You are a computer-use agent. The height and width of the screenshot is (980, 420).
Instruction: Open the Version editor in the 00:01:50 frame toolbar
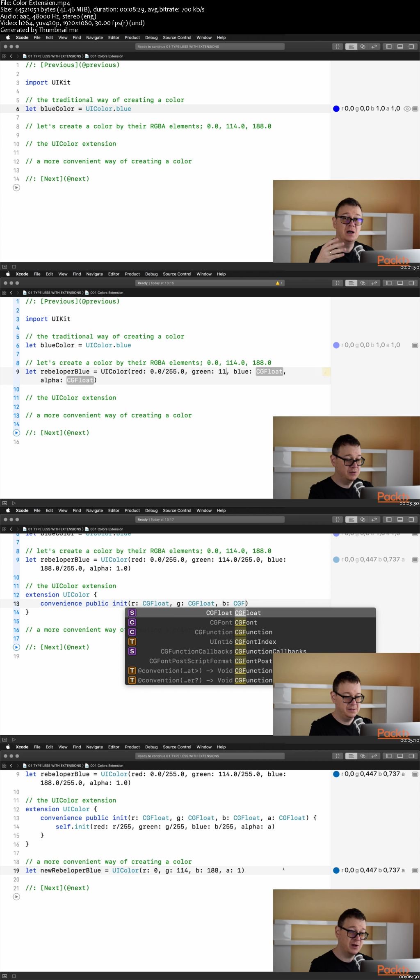pos(374,46)
